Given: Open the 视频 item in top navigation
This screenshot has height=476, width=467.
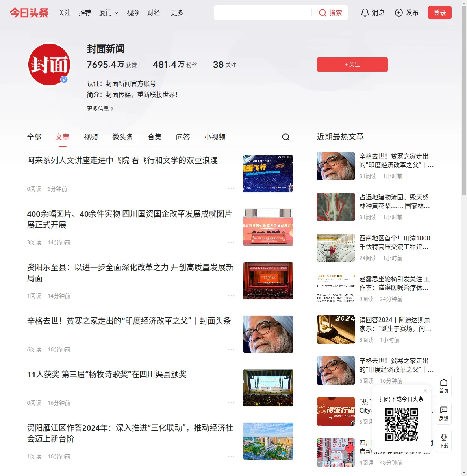Looking at the screenshot, I should 133,13.
